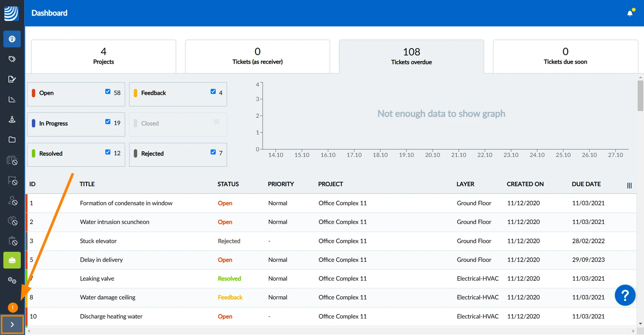
Task: Uncheck the Rejected status checkbox
Action: click(213, 152)
